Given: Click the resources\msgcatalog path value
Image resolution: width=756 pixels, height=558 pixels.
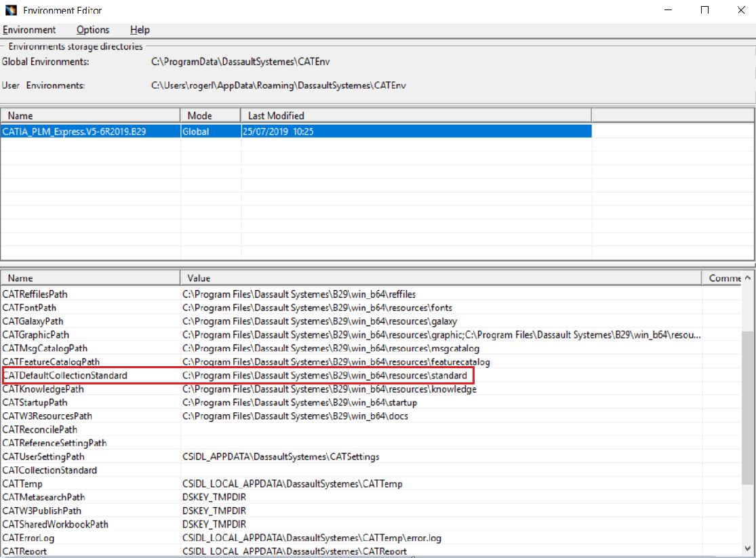Looking at the screenshot, I should [331, 348].
